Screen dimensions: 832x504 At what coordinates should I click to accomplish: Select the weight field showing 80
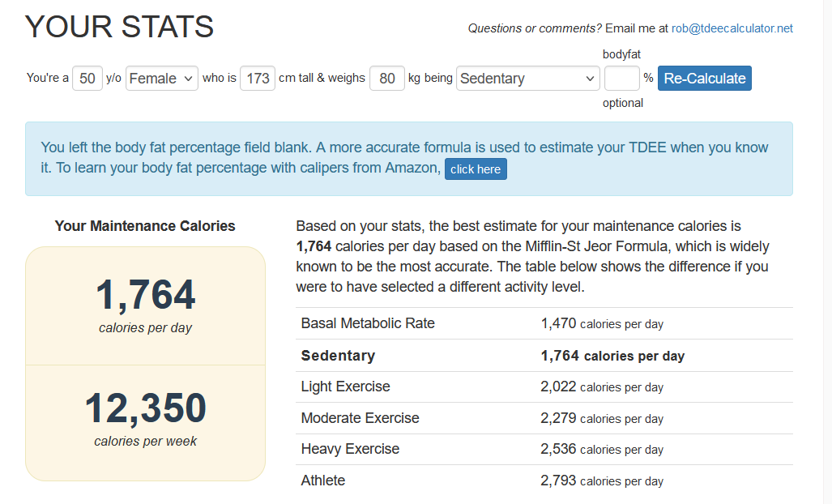click(x=386, y=78)
